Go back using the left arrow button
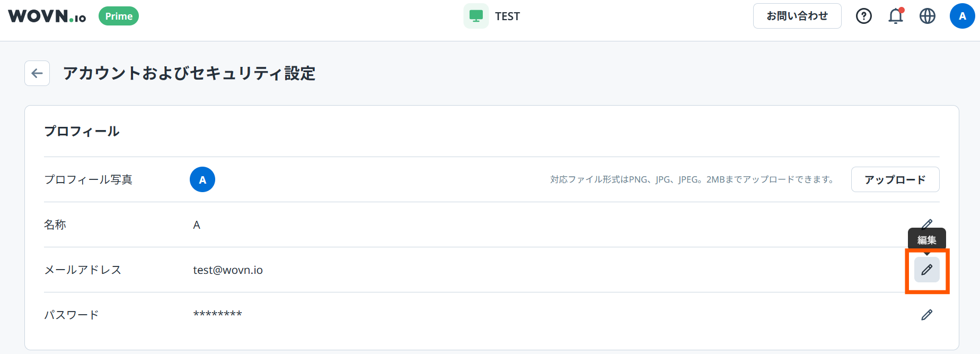 pyautogui.click(x=37, y=73)
